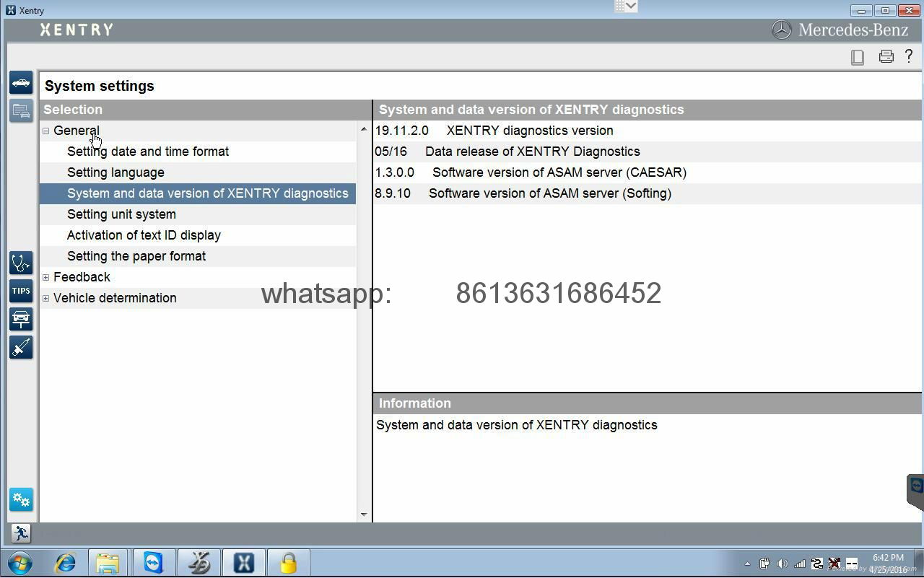
Task: Click the General label
Action: (76, 131)
